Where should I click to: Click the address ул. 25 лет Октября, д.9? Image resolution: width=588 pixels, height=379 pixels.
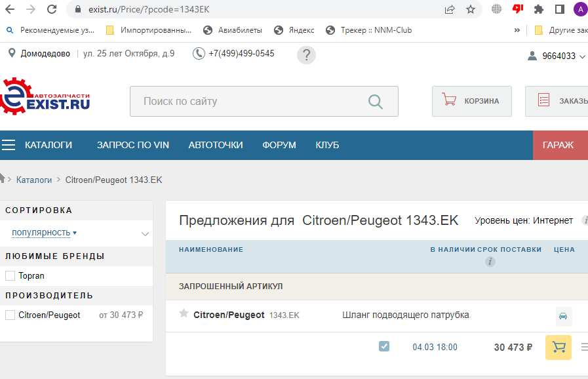128,54
